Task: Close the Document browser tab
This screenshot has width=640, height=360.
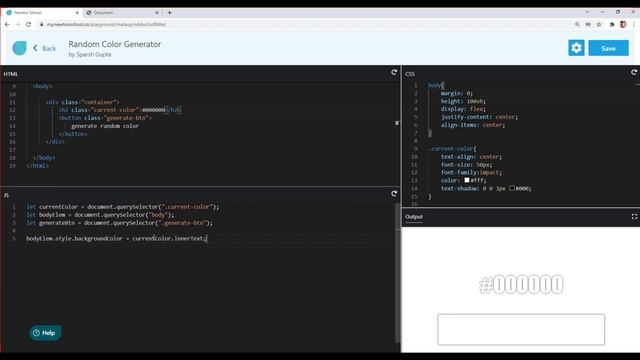Action: pos(157,13)
